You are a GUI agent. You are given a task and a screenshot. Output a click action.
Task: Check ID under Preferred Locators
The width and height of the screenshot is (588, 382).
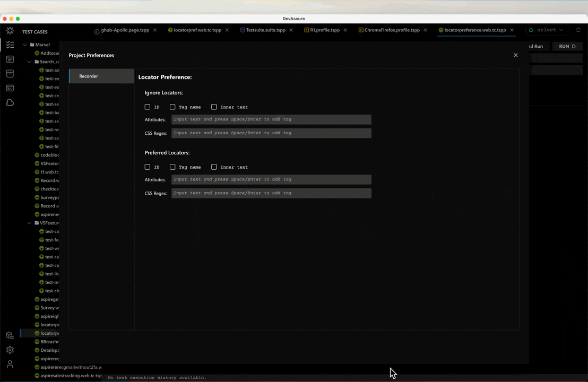148,167
